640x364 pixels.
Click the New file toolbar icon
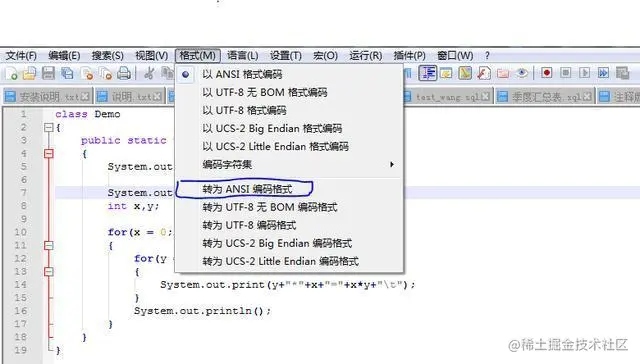click(11, 74)
